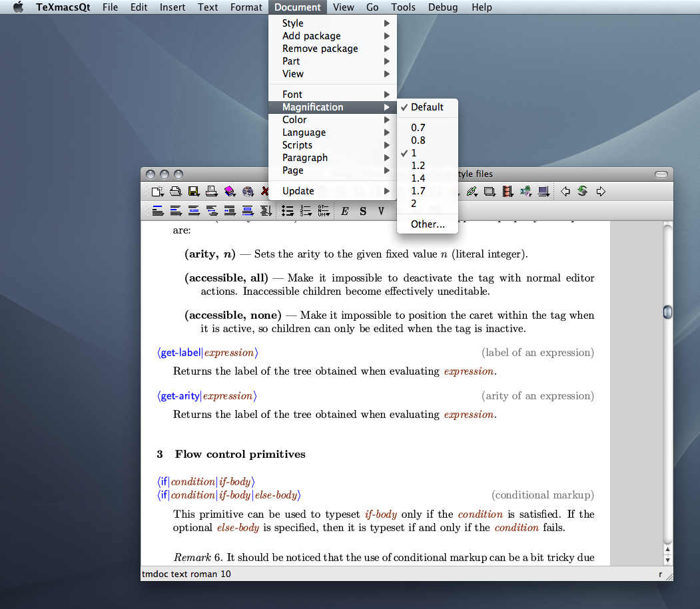Click the V verbatim icon
700x609 pixels.
[x=381, y=211]
